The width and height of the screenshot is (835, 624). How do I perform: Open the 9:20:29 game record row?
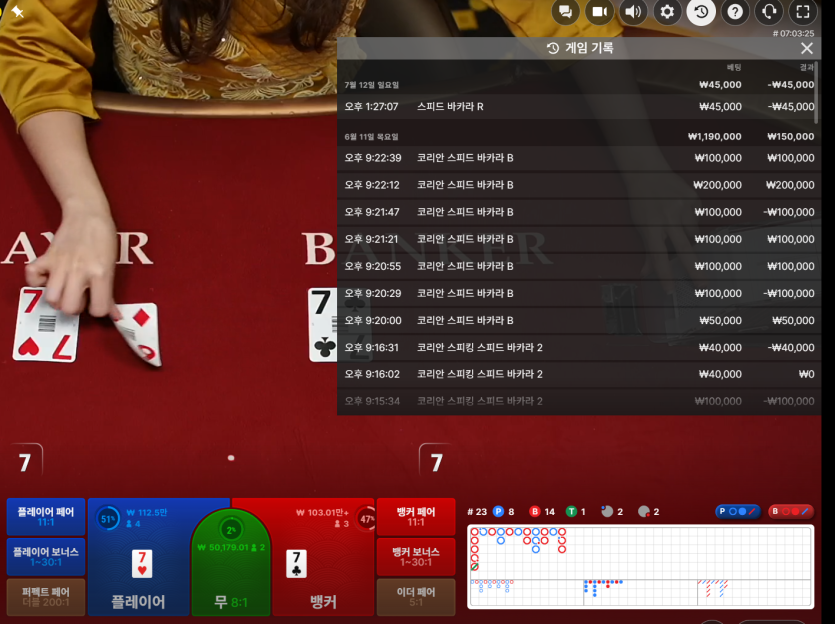(579, 293)
